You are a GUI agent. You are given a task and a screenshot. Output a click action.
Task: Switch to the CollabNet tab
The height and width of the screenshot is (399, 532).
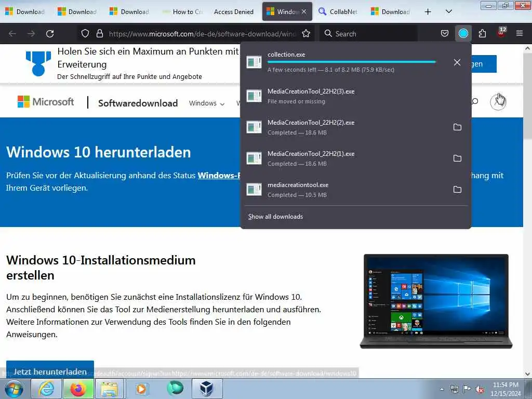(338, 12)
